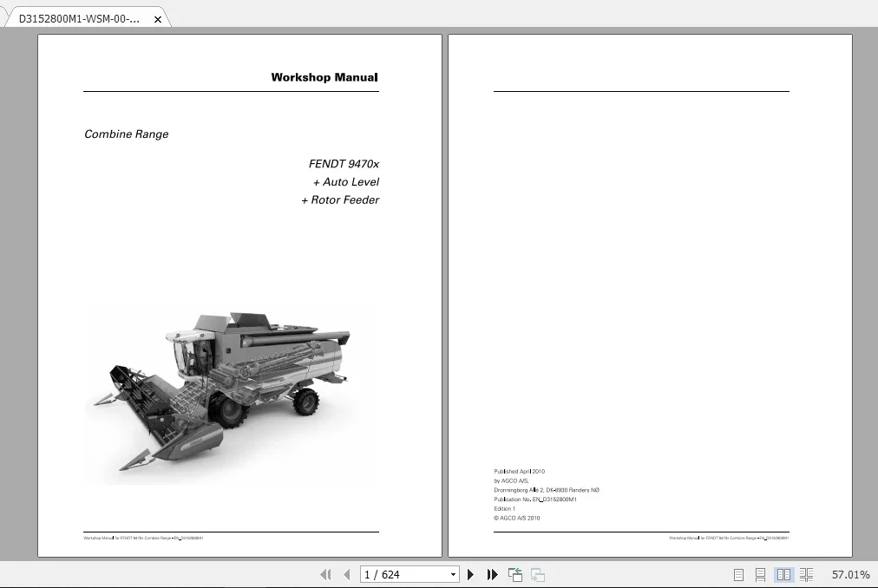
Task: Click the FENDT 9470x title text
Action: click(x=344, y=164)
